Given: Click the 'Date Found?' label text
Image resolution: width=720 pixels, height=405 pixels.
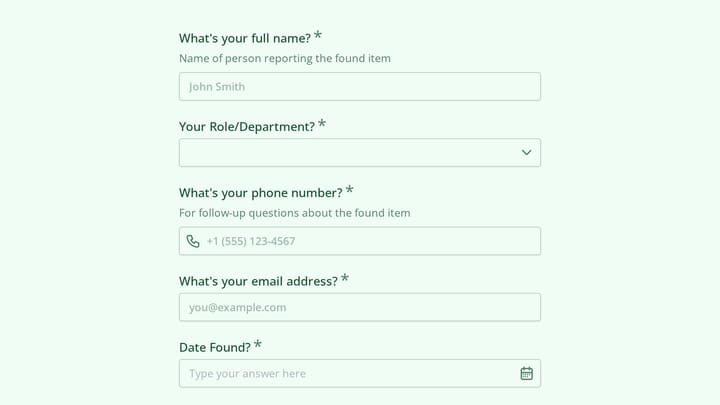Looking at the screenshot, I should click(x=215, y=347).
